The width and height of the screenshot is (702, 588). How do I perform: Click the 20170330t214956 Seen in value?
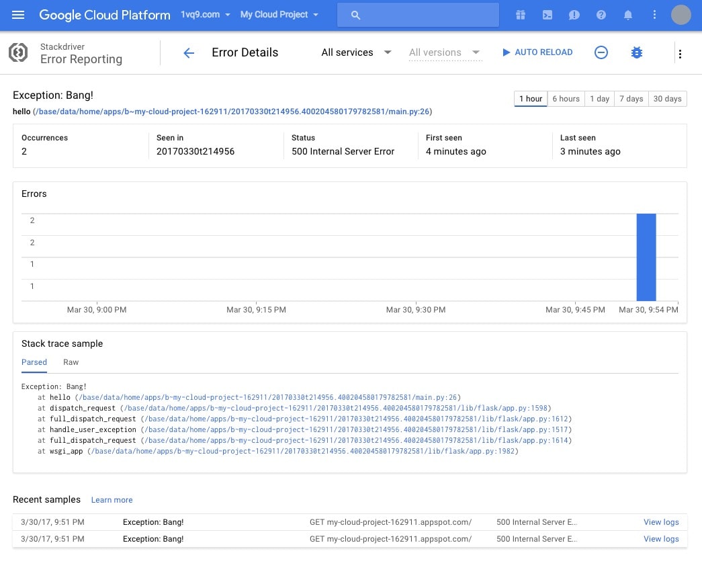(195, 151)
